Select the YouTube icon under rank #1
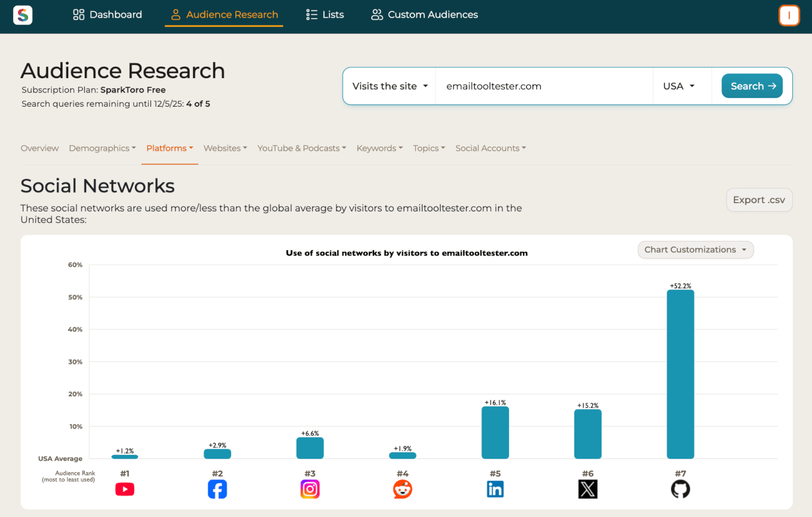The height and width of the screenshot is (517, 812). point(124,489)
